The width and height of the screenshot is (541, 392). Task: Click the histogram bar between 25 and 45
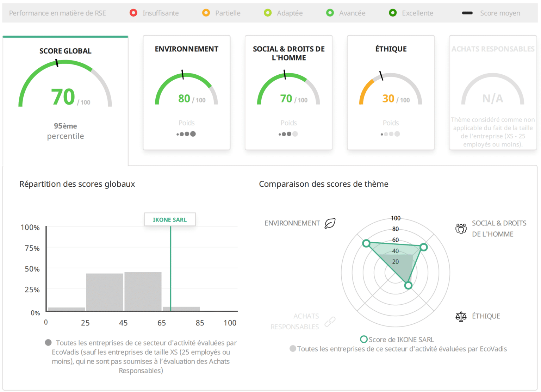click(105, 292)
